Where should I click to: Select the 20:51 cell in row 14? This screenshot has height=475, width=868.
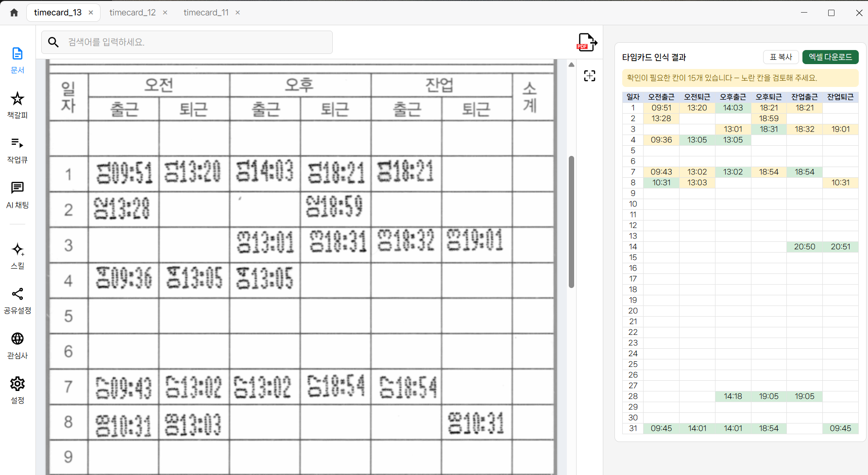click(840, 247)
